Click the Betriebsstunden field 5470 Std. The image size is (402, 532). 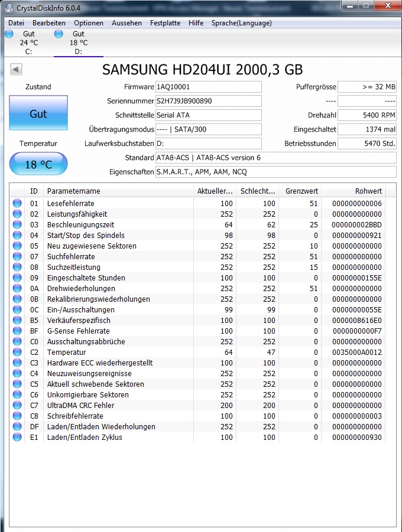pyautogui.click(x=367, y=143)
